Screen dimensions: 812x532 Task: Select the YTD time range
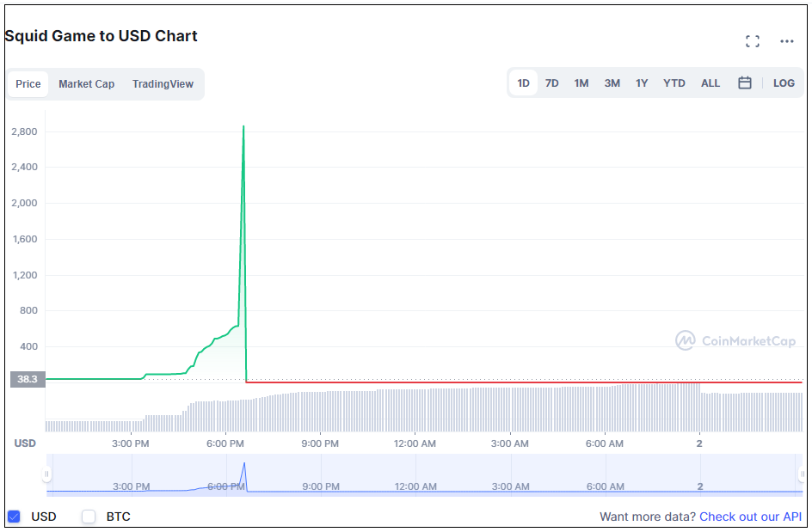click(x=674, y=83)
